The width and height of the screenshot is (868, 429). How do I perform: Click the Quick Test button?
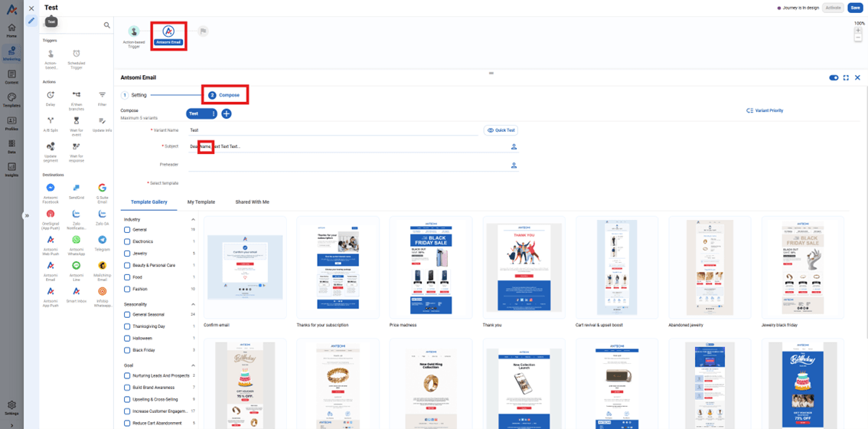pos(501,130)
